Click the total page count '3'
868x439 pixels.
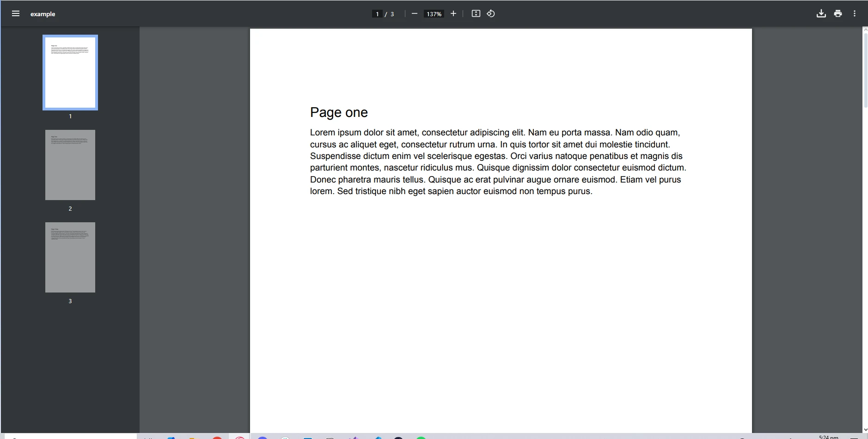pos(392,14)
